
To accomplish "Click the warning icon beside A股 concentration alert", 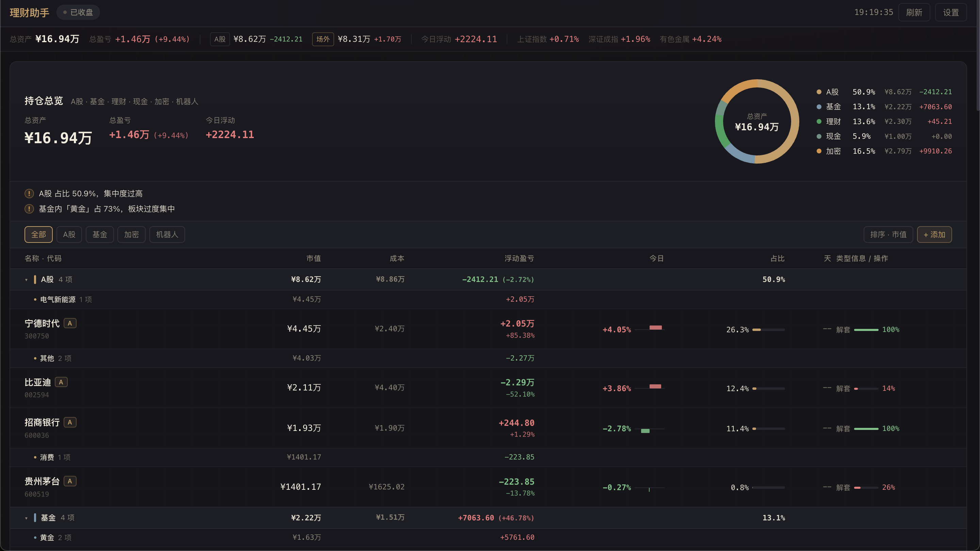I will click(29, 194).
